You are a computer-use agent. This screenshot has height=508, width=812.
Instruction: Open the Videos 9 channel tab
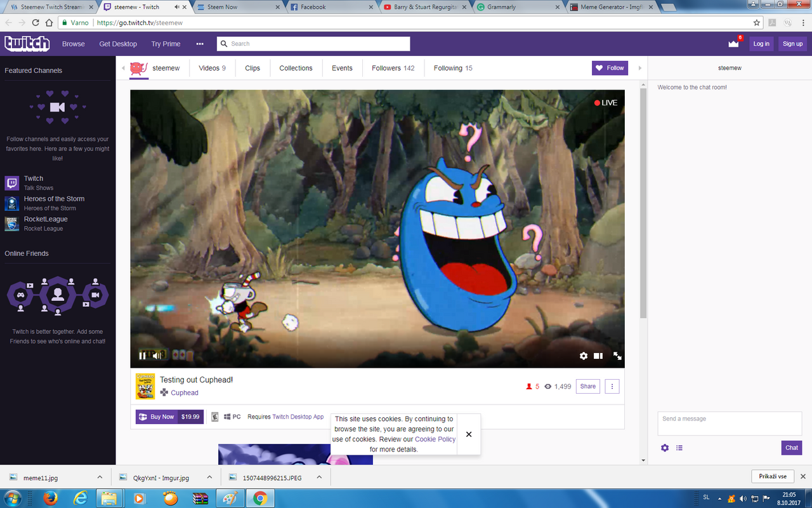click(212, 68)
